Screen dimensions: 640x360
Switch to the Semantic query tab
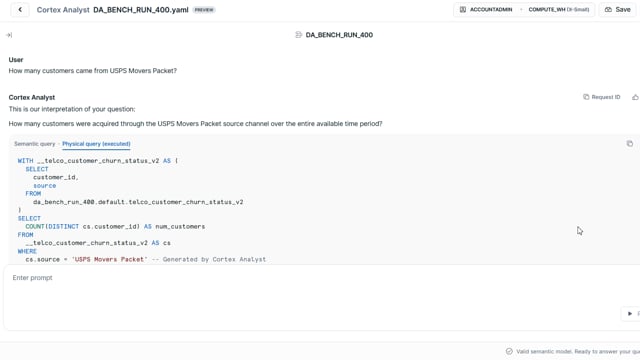coord(34,144)
